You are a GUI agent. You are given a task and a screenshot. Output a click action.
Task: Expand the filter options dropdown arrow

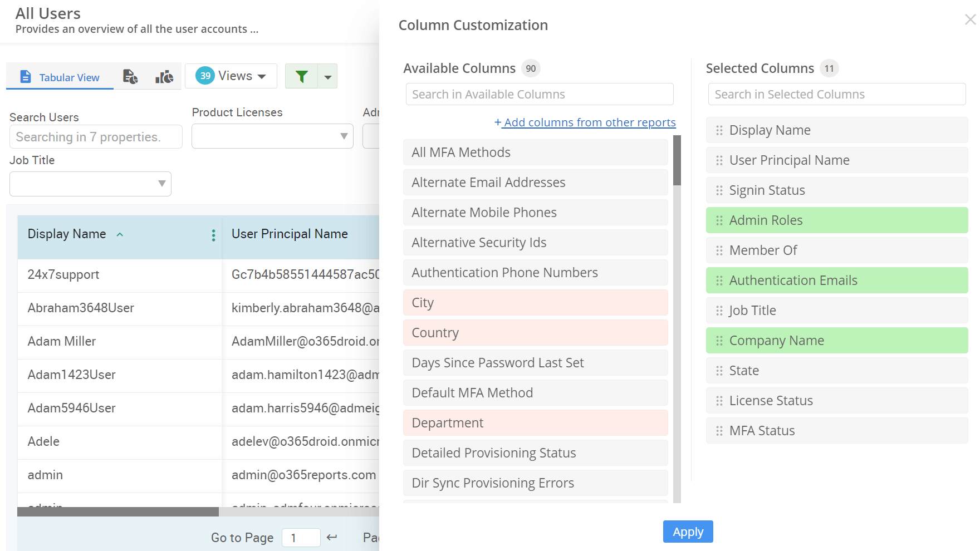click(x=328, y=77)
